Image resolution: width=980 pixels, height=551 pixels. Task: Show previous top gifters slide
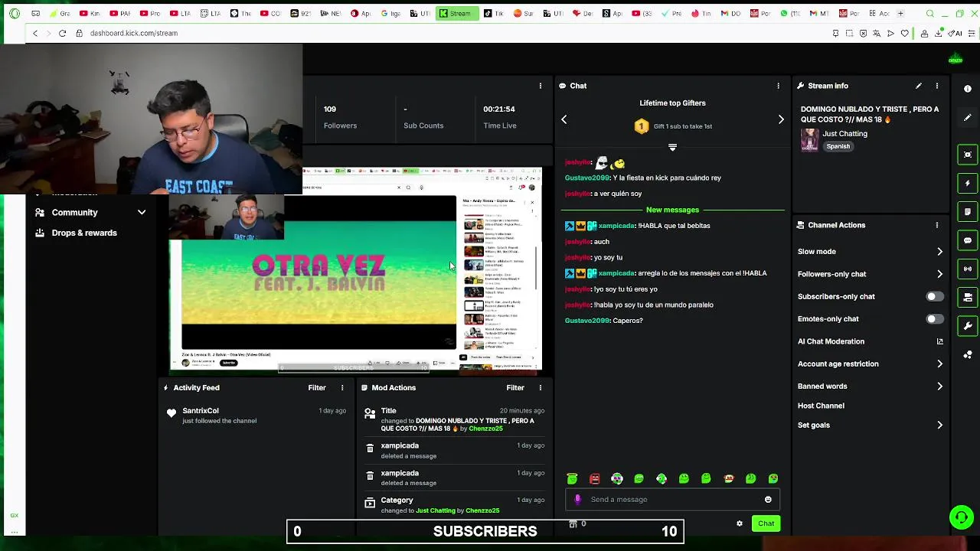[x=564, y=119]
